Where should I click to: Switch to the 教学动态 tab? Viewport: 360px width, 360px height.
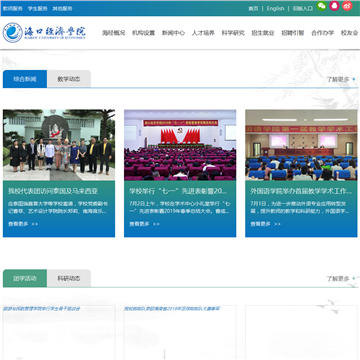[69, 79]
